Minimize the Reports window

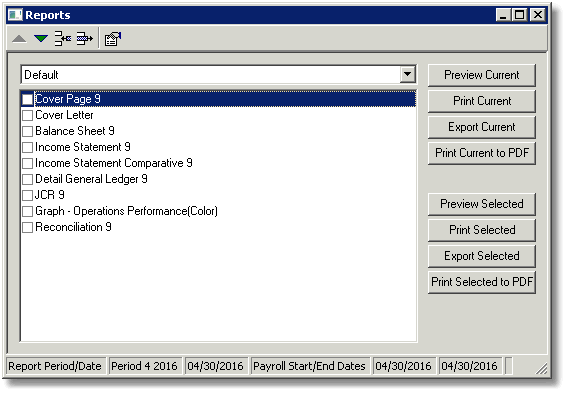pyautogui.click(x=503, y=15)
